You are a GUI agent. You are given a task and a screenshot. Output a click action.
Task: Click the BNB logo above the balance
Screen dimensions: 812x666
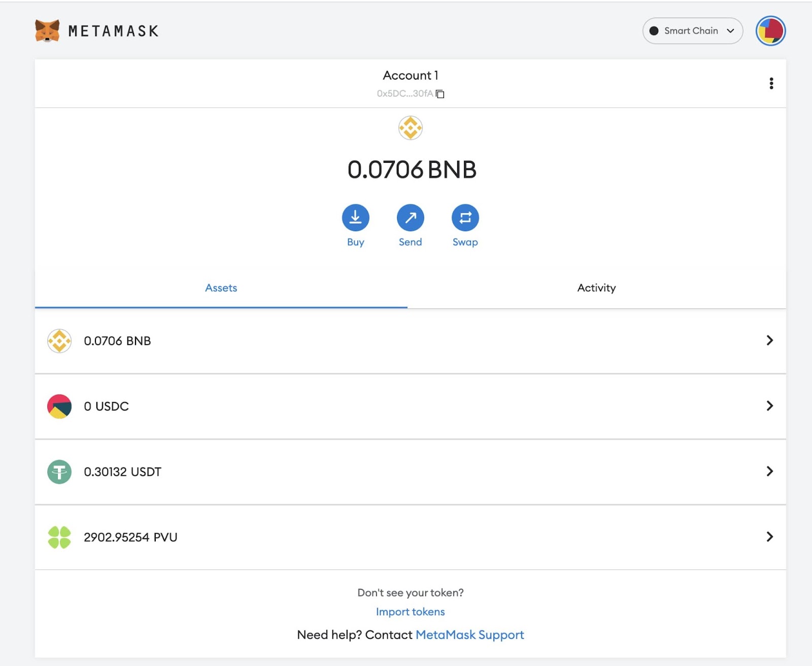[x=411, y=128]
